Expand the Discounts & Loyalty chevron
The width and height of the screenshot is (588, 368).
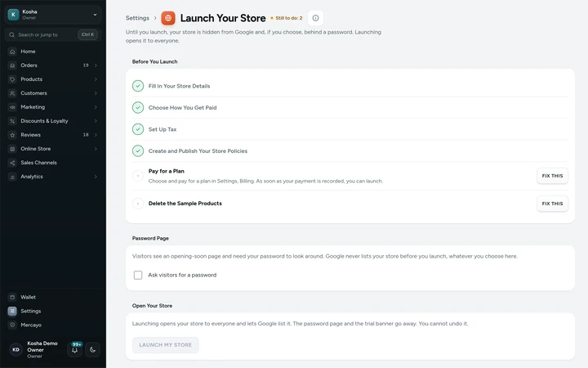point(96,121)
